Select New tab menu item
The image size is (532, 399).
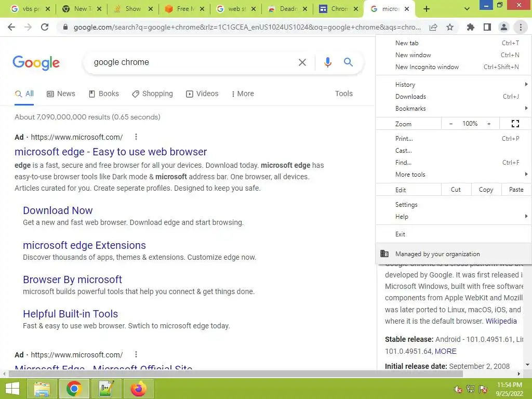(454, 43)
